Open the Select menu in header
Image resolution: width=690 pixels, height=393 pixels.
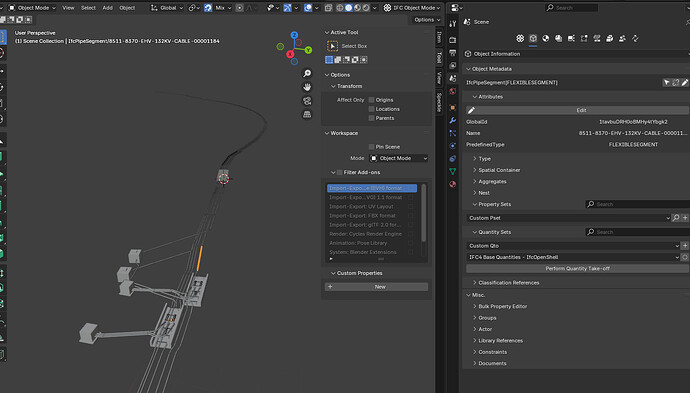coord(88,7)
